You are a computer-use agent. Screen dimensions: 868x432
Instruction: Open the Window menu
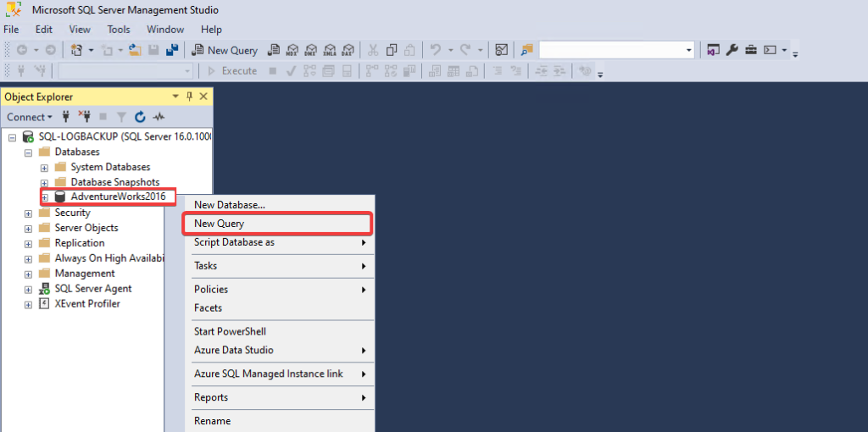(x=165, y=30)
